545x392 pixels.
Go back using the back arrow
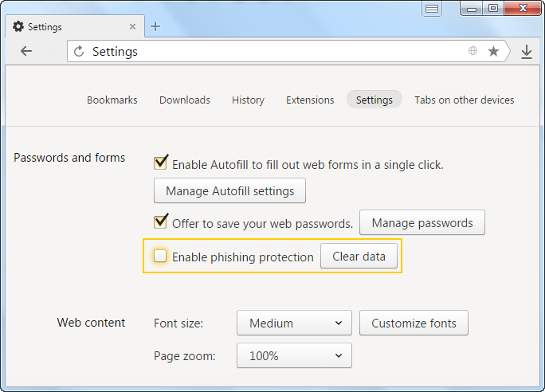[x=26, y=51]
